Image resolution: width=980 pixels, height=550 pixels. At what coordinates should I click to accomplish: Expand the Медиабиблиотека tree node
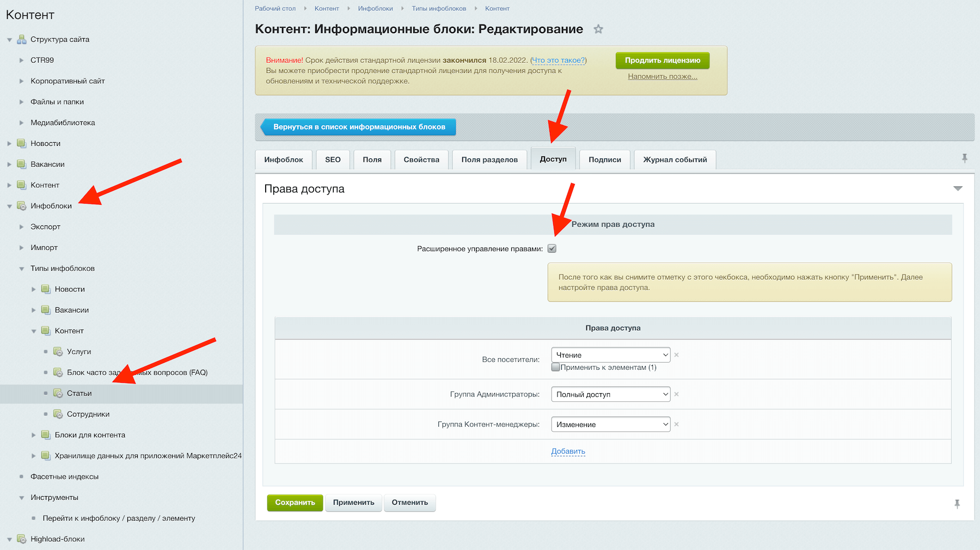22,123
